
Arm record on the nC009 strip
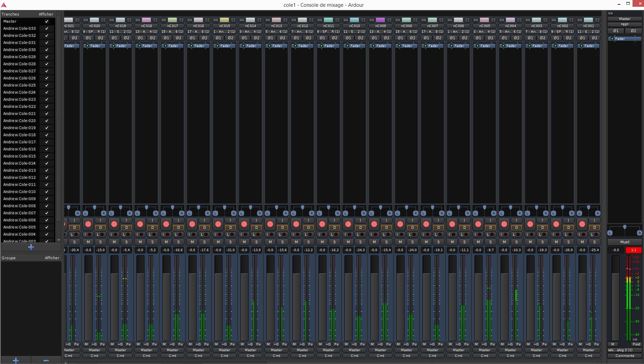[x=374, y=224]
